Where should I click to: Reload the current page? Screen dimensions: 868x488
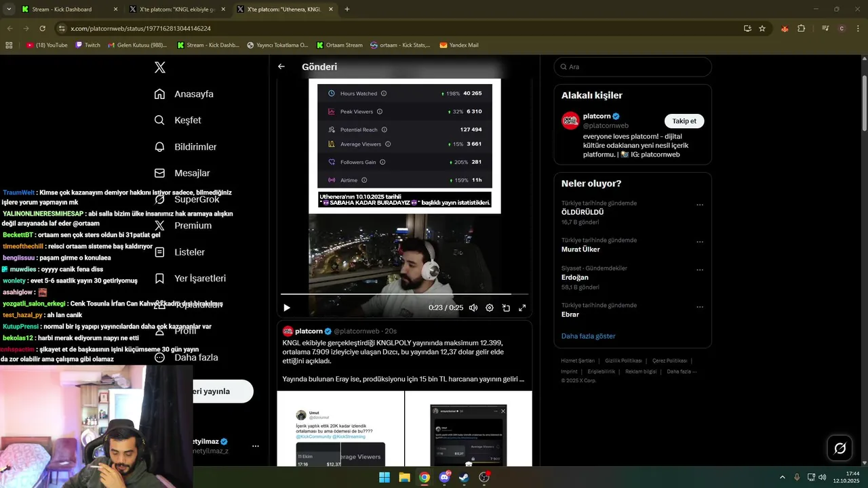(42, 28)
